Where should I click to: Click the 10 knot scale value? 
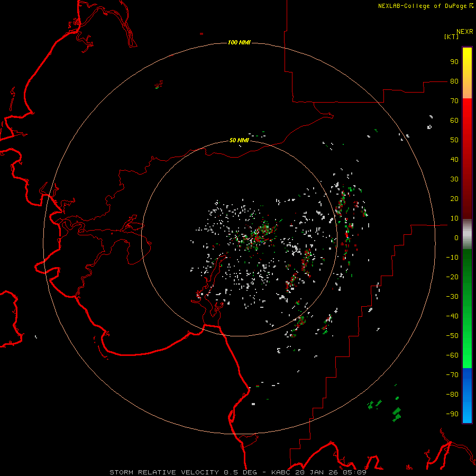(454, 218)
